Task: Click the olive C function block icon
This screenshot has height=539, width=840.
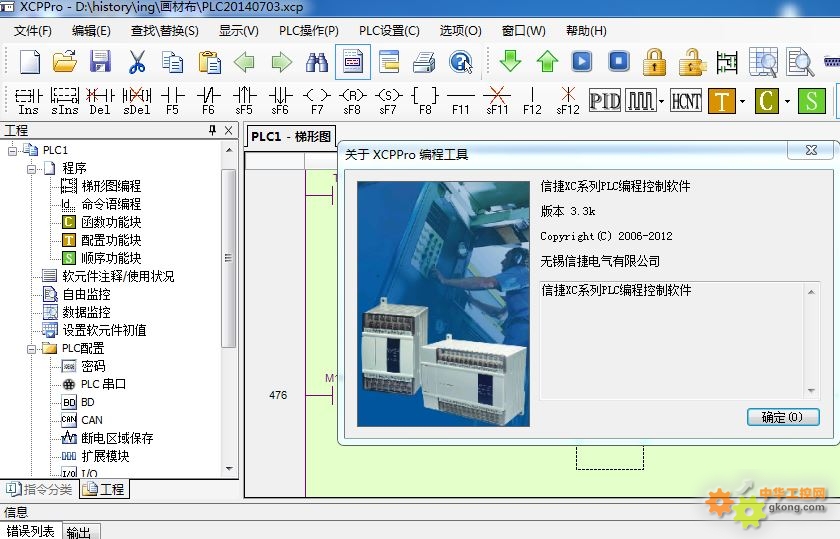Action: pos(767,101)
